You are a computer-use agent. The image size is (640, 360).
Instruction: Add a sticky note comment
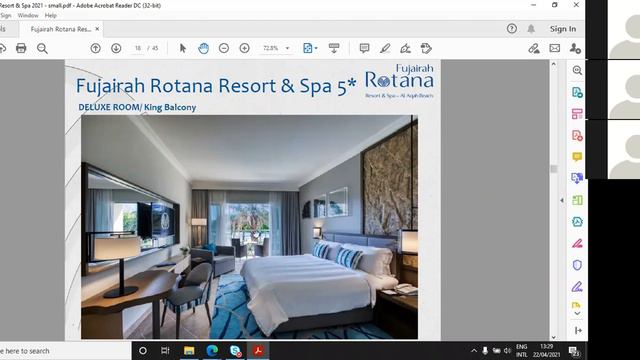[364, 48]
